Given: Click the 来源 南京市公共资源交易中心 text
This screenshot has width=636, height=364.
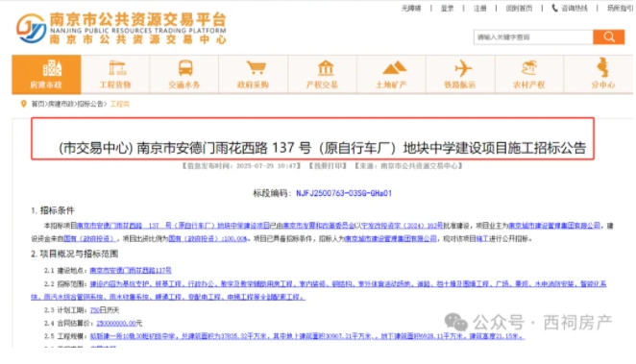Looking at the screenshot, I should coord(408,166).
